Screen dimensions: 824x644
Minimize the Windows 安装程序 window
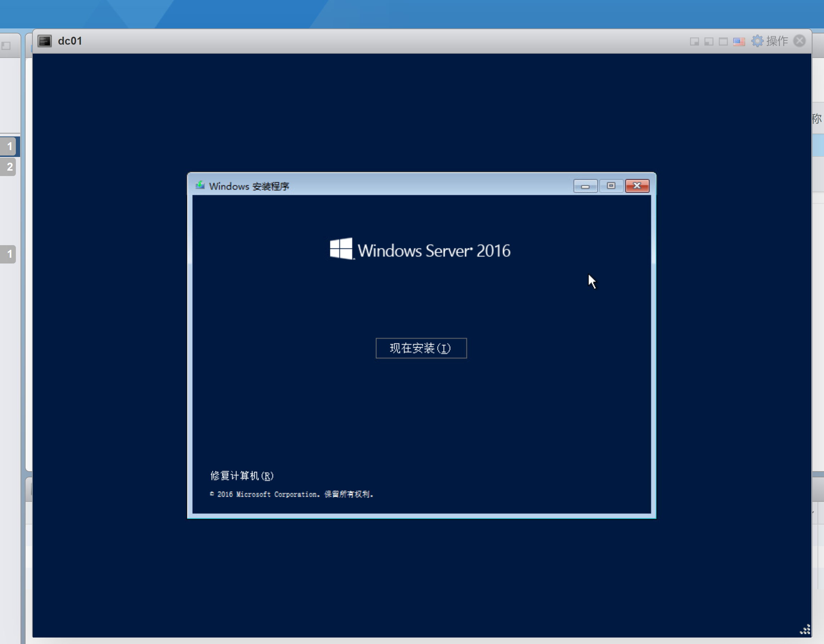[x=585, y=186]
